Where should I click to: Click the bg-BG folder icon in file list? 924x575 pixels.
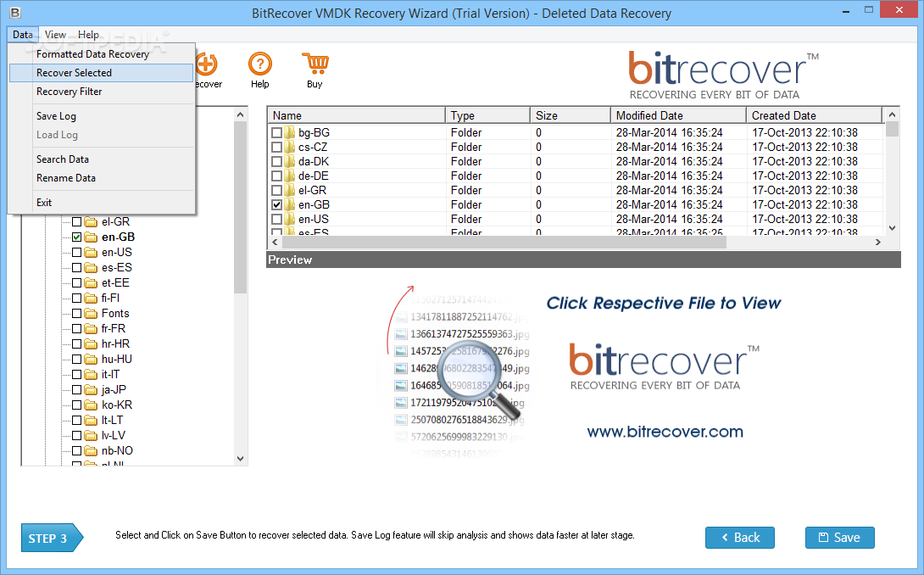click(x=289, y=132)
